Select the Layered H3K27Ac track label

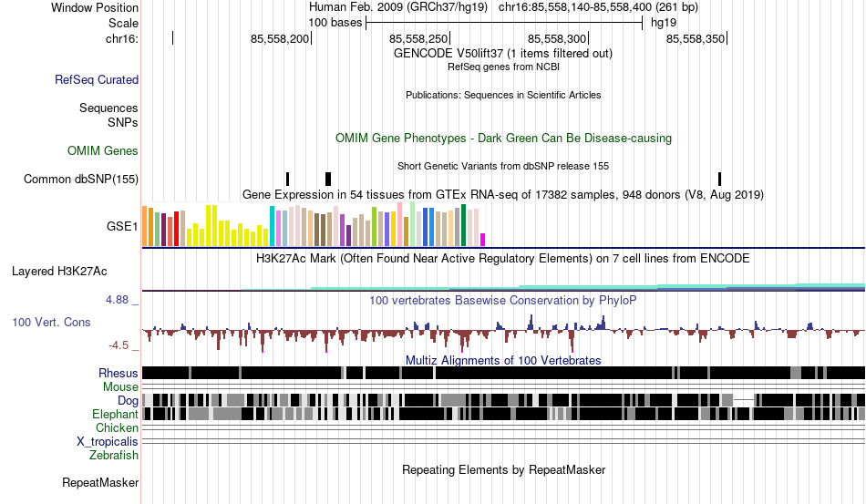pos(59,271)
